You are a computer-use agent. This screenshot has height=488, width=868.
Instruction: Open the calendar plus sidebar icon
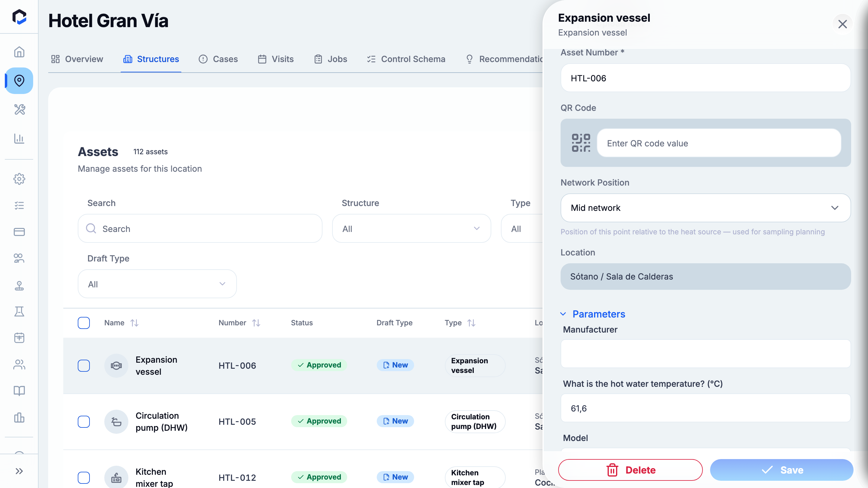point(19,338)
